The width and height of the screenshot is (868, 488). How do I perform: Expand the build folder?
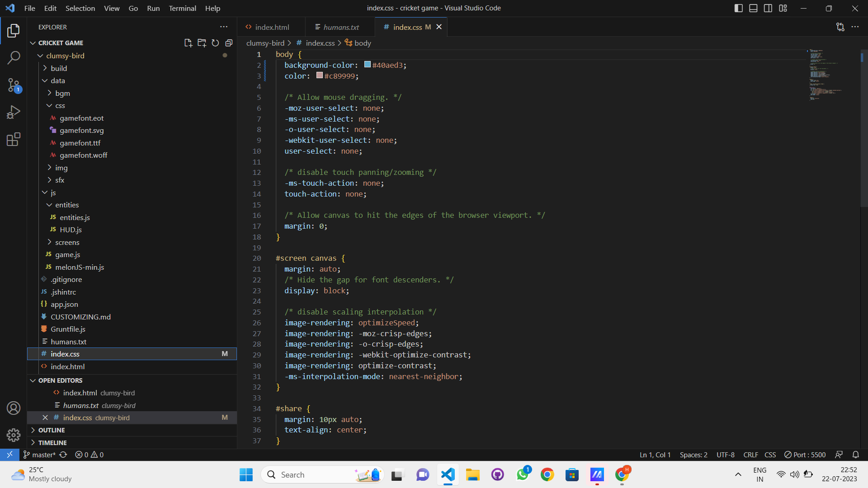(59, 68)
